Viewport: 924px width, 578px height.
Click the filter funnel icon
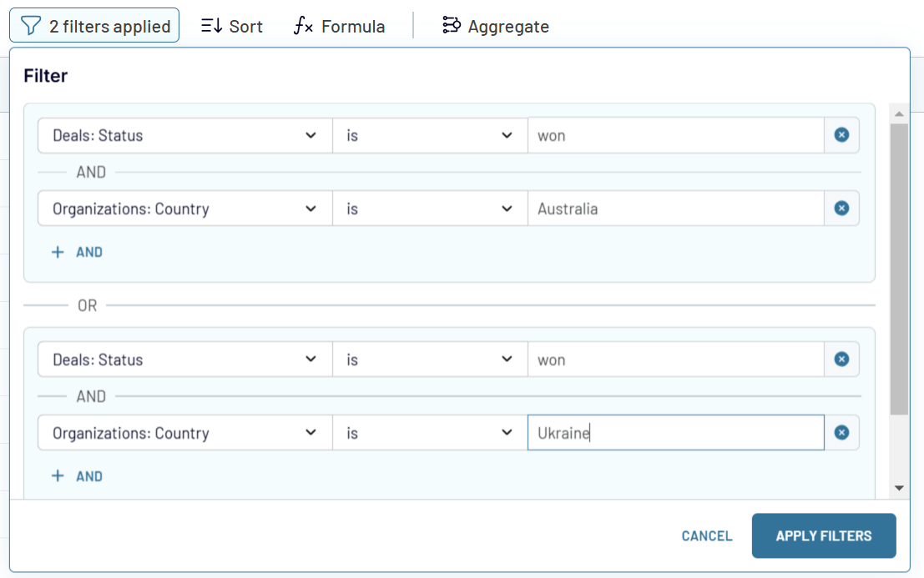[32, 25]
